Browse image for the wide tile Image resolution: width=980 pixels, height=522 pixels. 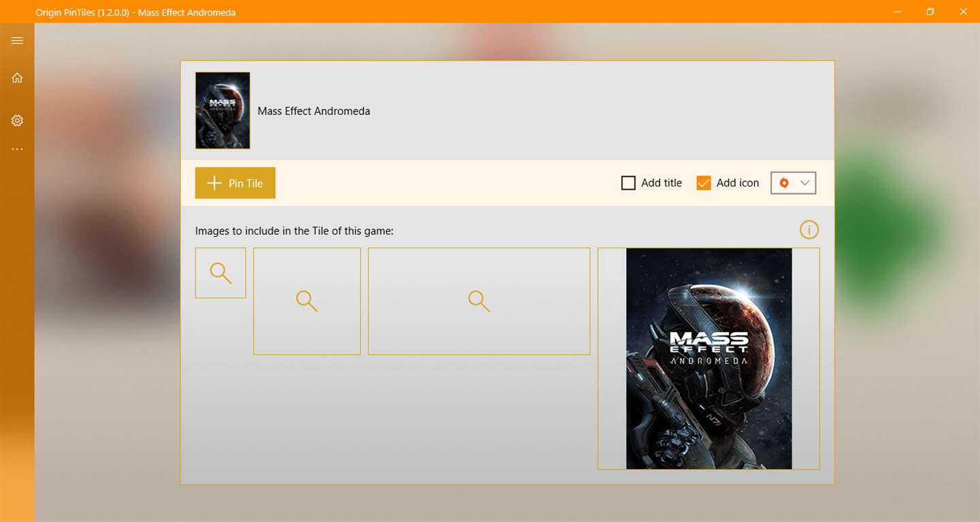tap(479, 301)
